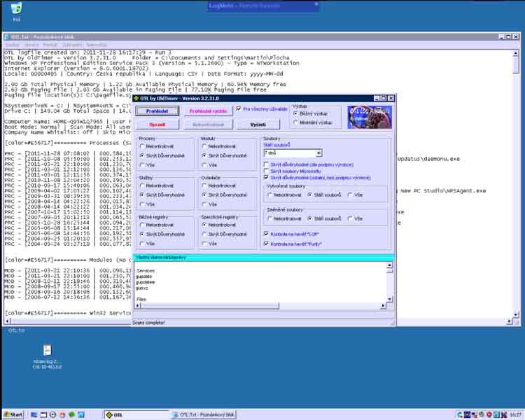Toggle Skrýt důvěryhodné dle podpisu výrobce
The height and width of the screenshot is (420, 525).
pyautogui.click(x=266, y=164)
